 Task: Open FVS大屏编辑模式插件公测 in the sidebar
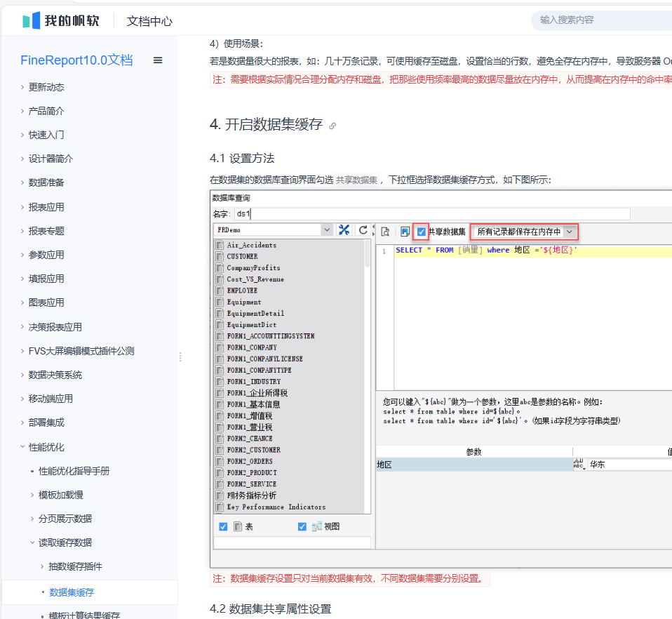click(x=81, y=351)
